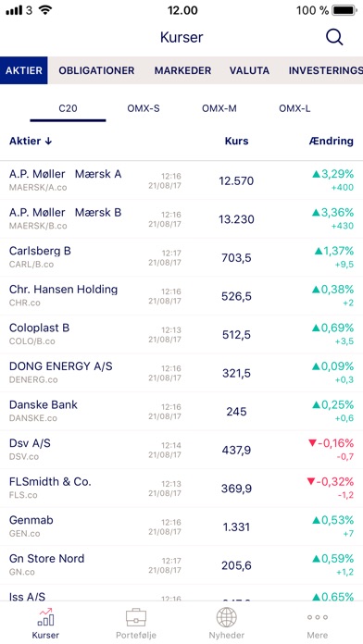Open the Nyheder globe icon

tap(227, 617)
